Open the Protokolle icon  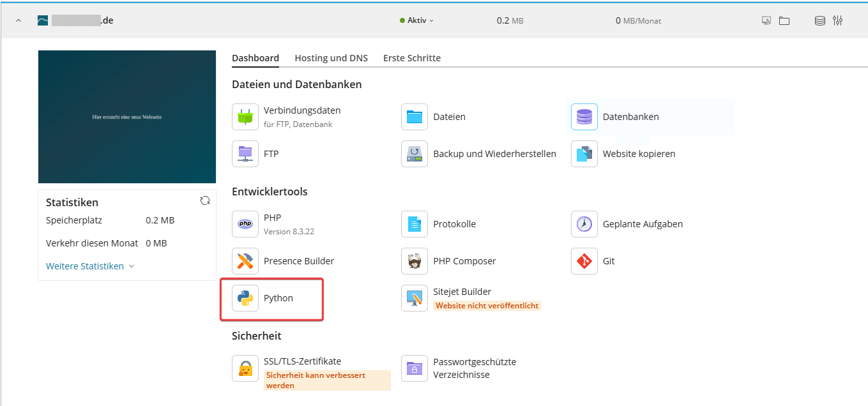click(x=415, y=224)
